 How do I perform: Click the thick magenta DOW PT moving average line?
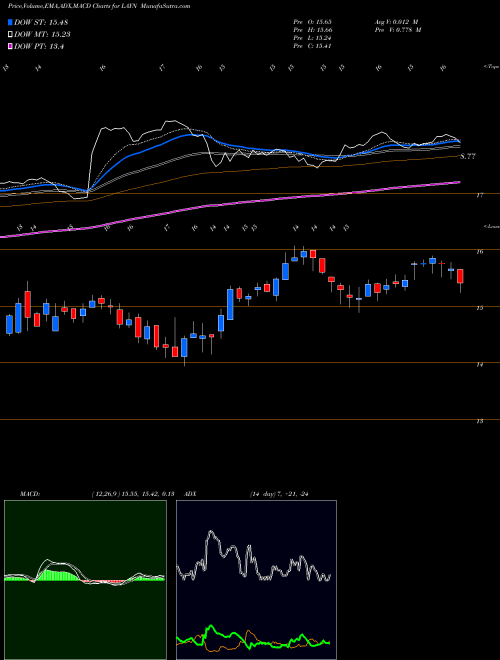230,203
